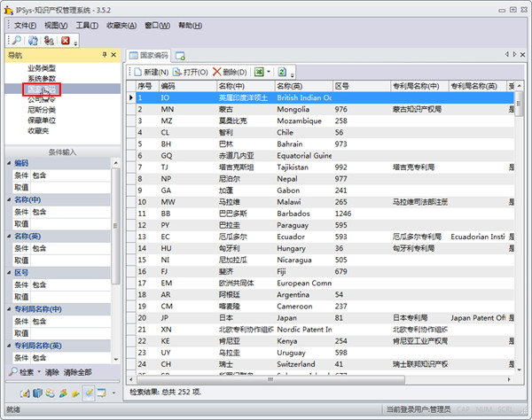Viewport: 532px width, 420px height.
Task: Open the two-people group navigation icon
Action: (x=51, y=393)
